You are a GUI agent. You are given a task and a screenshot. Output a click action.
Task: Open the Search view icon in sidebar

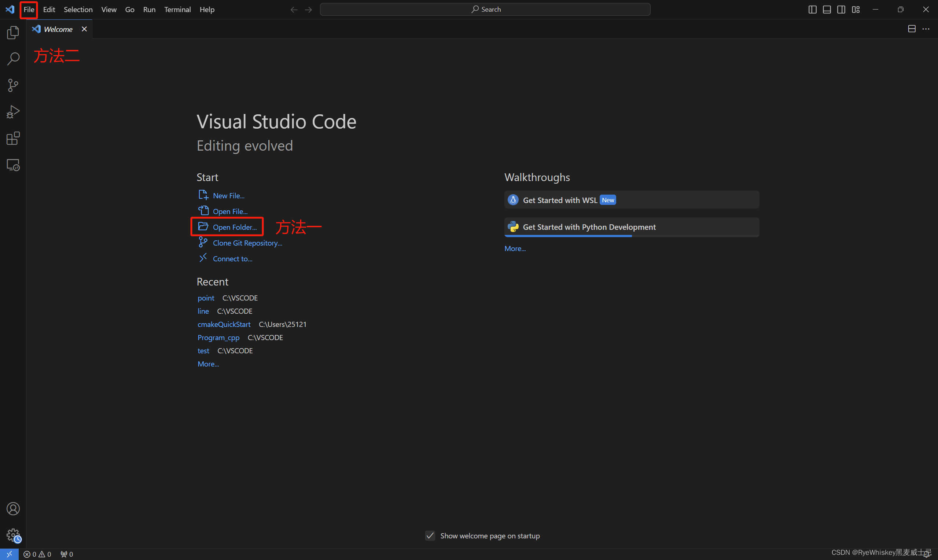(13, 59)
